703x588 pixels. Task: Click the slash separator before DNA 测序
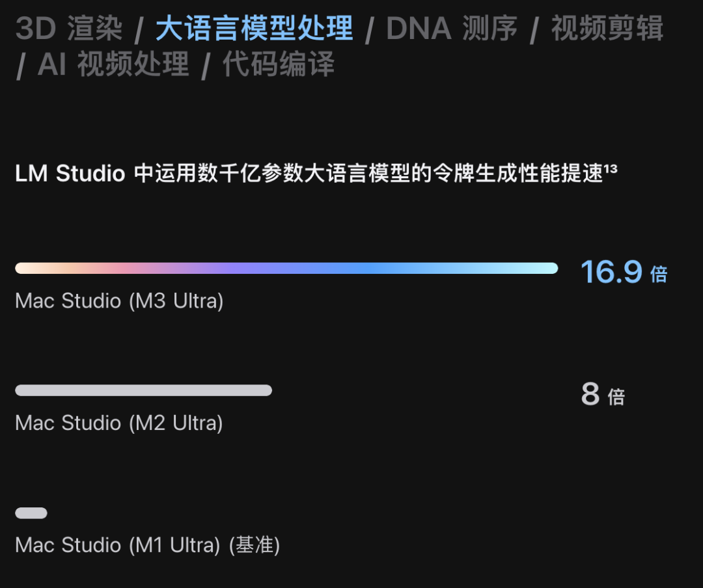(370, 30)
